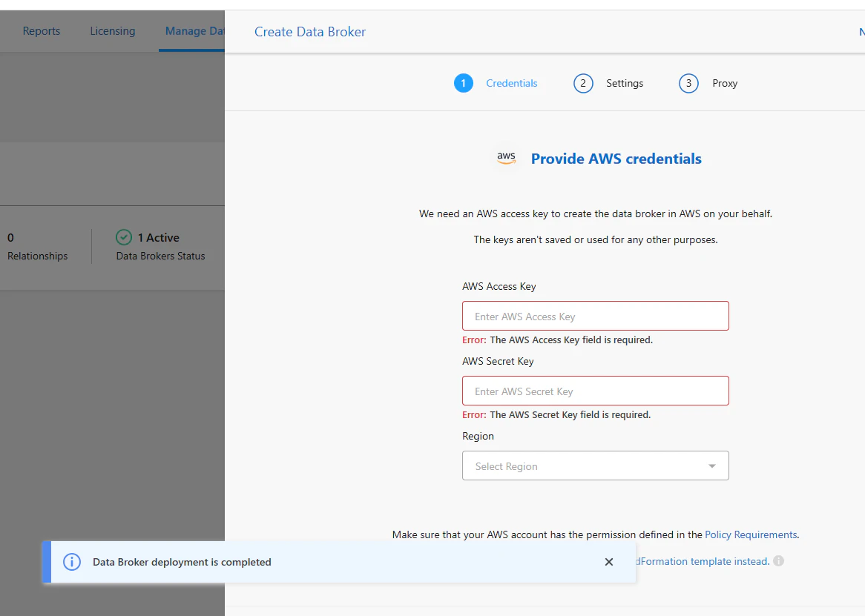The height and width of the screenshot is (616, 865).
Task: Click the Credentials step label
Action: coord(511,83)
